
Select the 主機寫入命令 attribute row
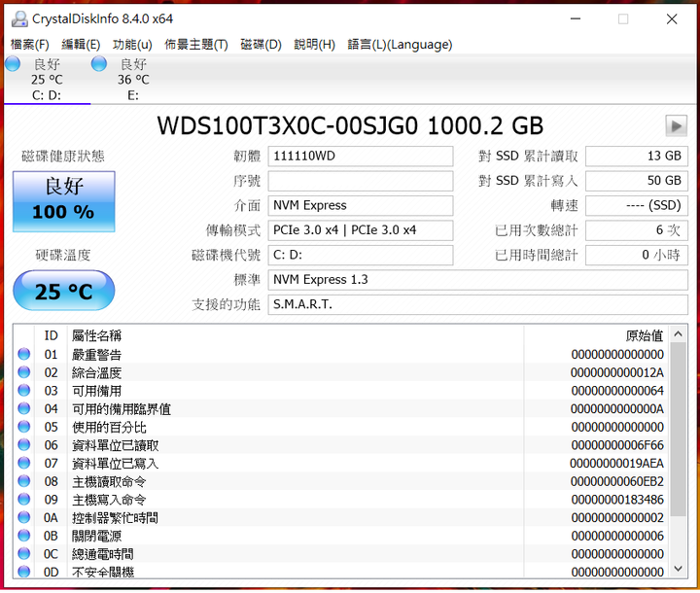tap(341, 500)
